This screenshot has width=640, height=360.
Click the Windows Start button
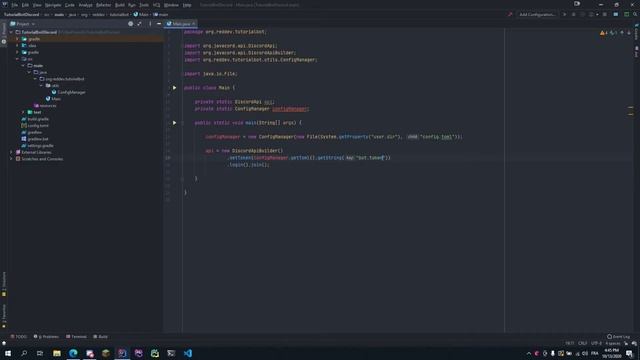8,353
